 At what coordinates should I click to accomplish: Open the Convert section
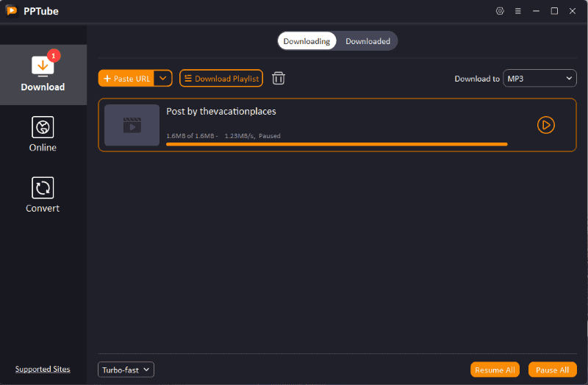pyautogui.click(x=43, y=195)
